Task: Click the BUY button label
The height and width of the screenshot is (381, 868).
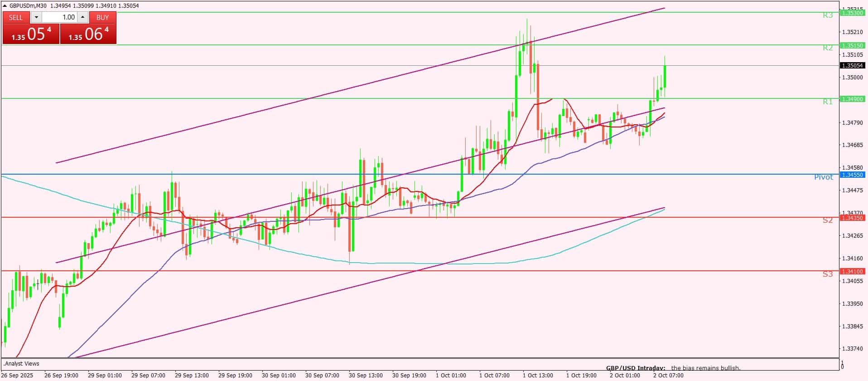Action: 102,17
